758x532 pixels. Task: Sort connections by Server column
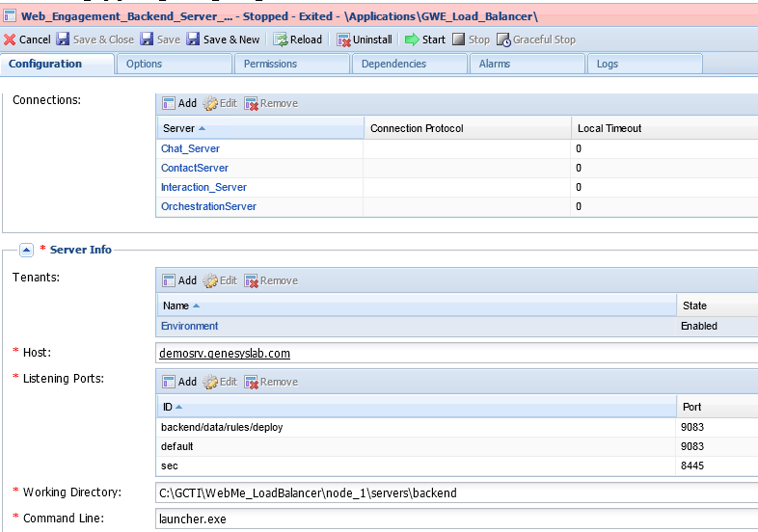point(260,128)
